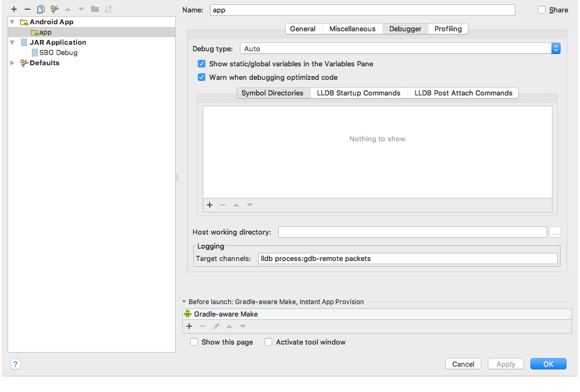Click the Apply button
This screenshot has width=580, height=392.
(x=506, y=365)
